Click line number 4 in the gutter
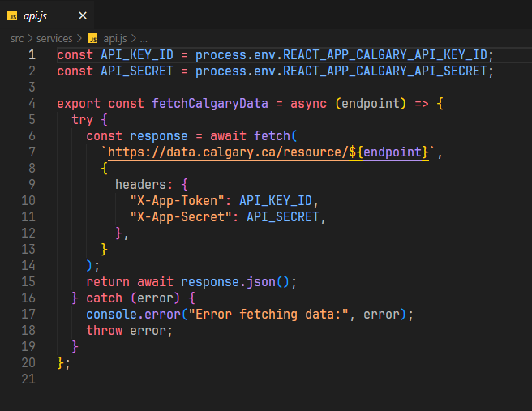Screen dimensions: 532x411 coord(32,104)
